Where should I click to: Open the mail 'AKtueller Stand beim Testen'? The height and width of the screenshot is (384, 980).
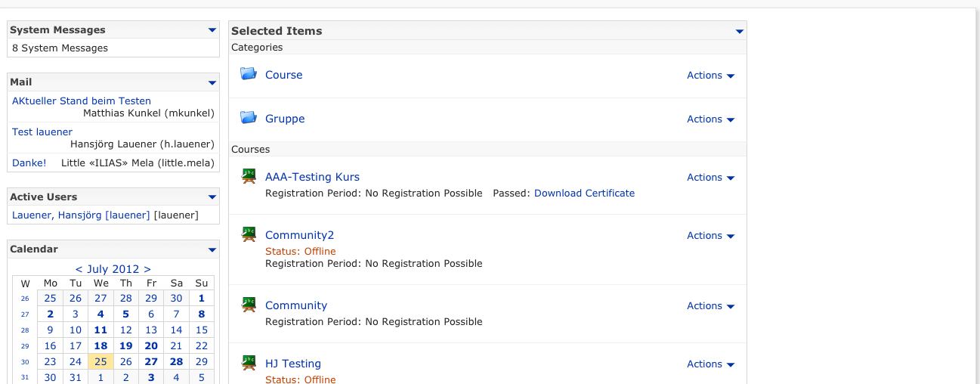[82, 101]
